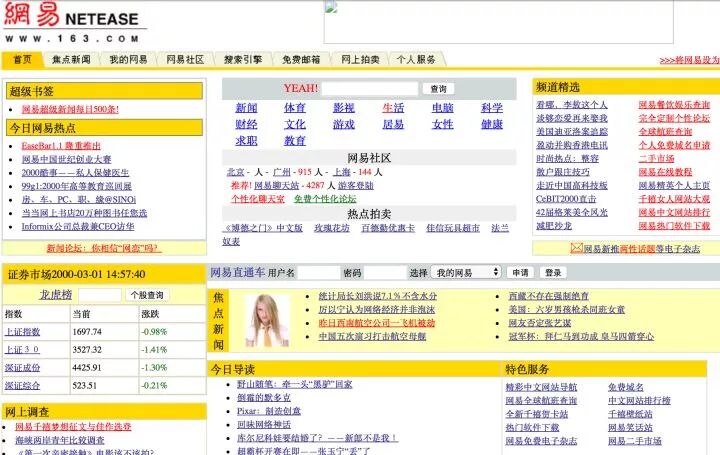Open the 厉以宁认为网络经济并非泡沫 headline
This screenshot has width=720, height=455.
coord(377,309)
